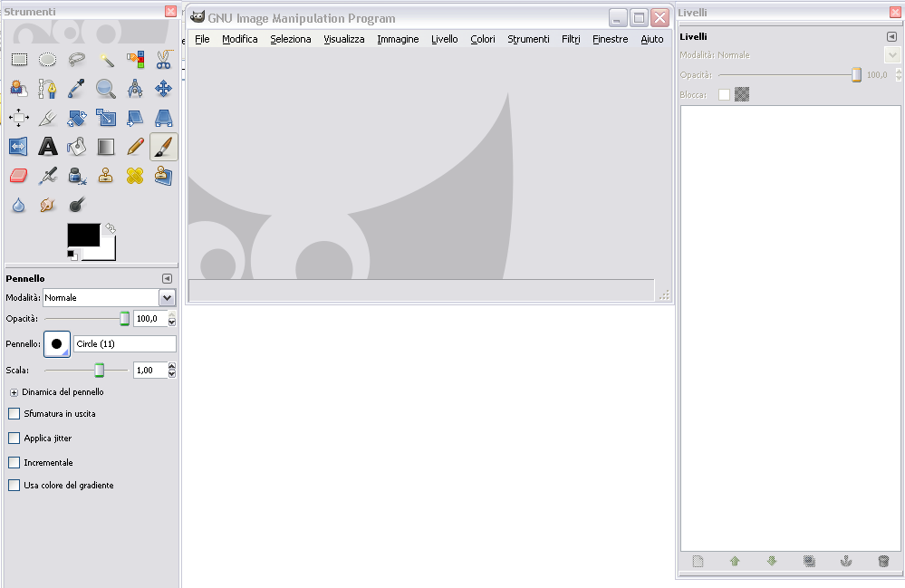Choose the Scale tool
Viewport: 905px width, 588px height.
106,118
